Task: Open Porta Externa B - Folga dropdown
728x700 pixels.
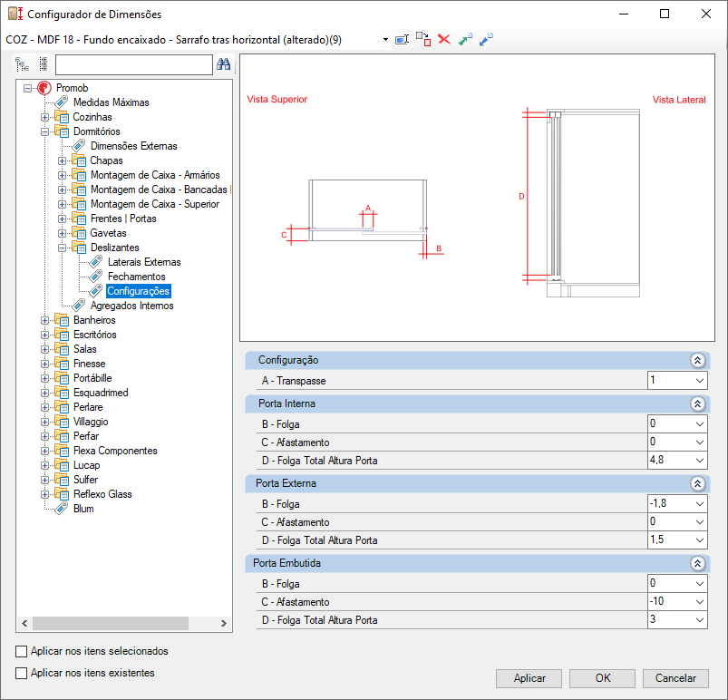Action: (x=700, y=504)
